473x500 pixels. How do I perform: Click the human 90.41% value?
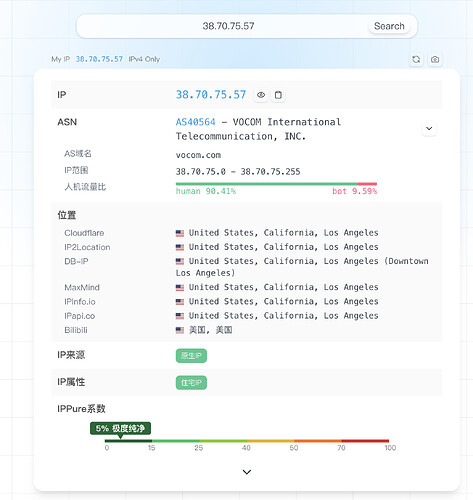(x=206, y=191)
